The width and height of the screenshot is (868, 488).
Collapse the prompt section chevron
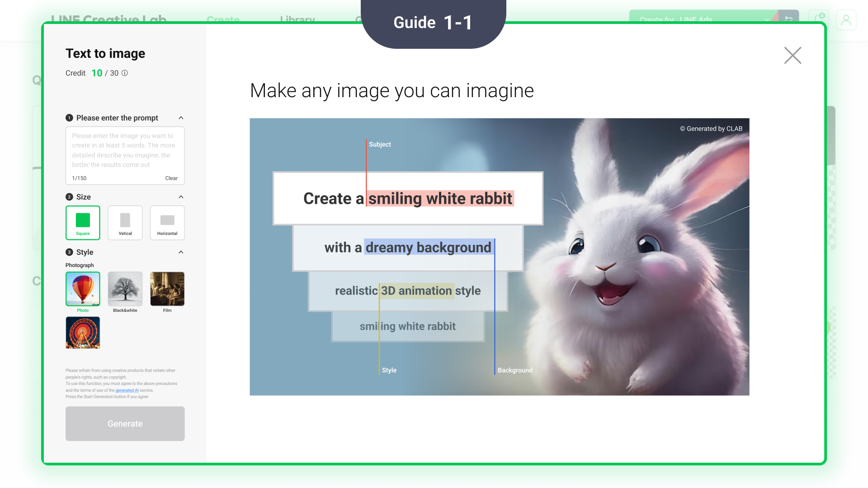[181, 118]
